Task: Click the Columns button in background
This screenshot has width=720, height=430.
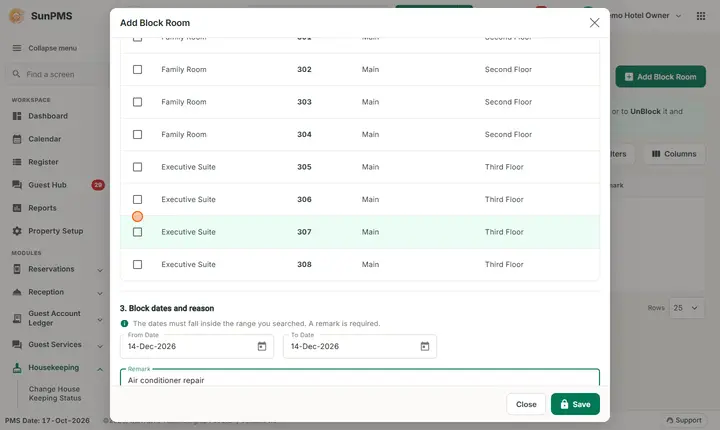Action: (x=674, y=154)
